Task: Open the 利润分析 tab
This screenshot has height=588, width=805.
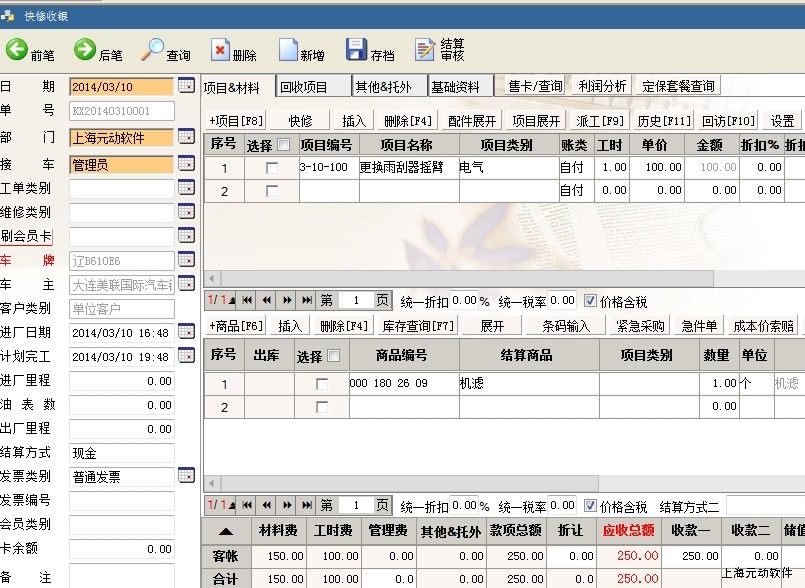Action: coord(602,87)
